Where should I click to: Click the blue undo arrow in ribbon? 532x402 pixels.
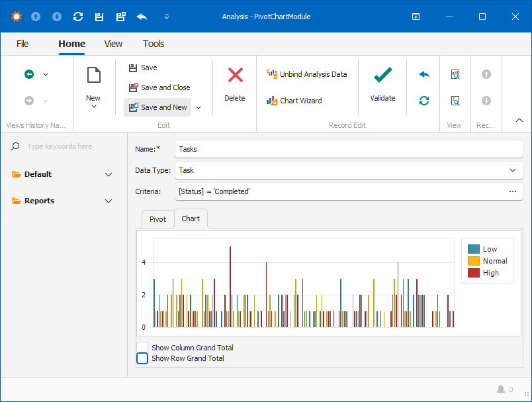(x=424, y=74)
